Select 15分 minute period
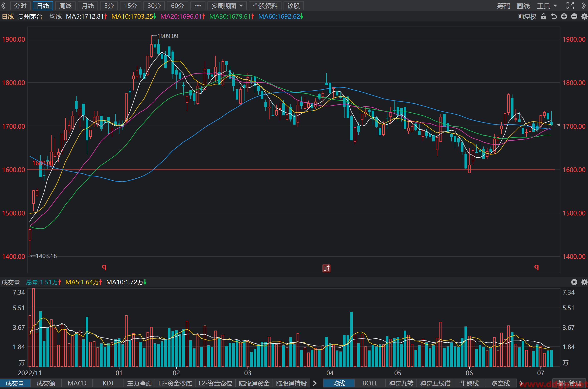Image resolution: width=588 pixels, height=389 pixels. point(131,6)
